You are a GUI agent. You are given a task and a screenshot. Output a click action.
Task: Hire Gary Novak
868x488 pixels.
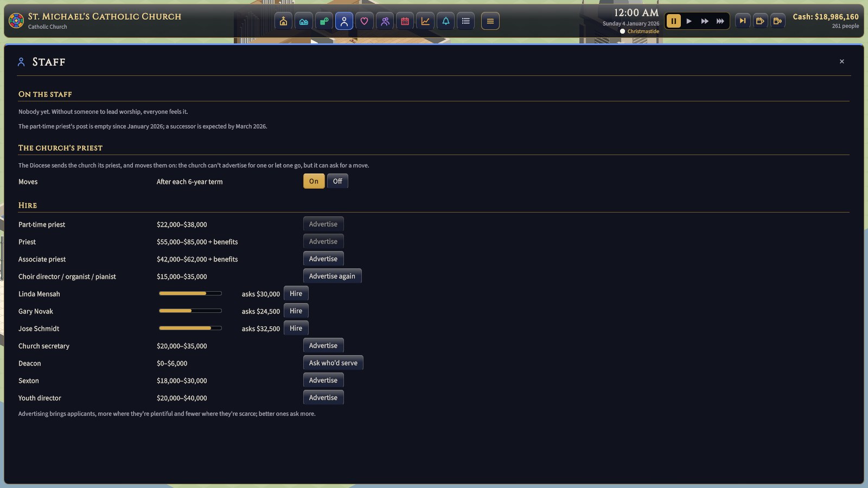coord(296,311)
